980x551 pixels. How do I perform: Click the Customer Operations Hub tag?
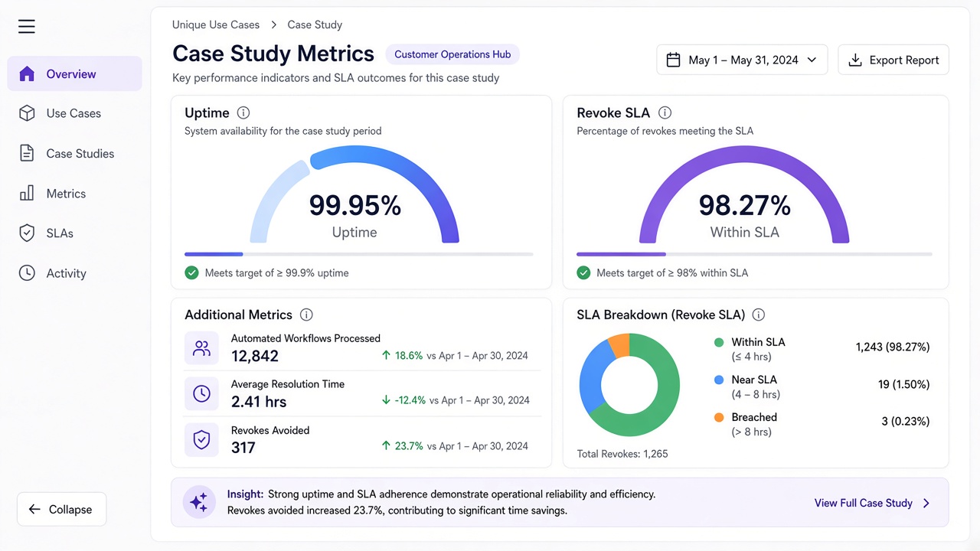452,54
